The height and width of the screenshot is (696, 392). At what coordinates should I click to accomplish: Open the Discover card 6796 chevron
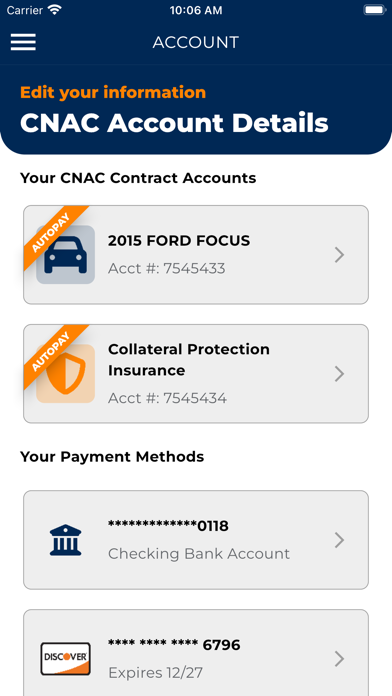[x=340, y=659]
